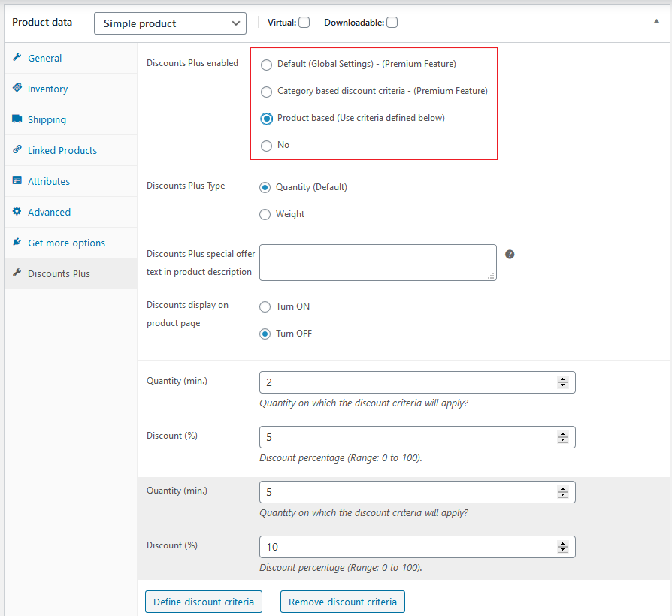Viewport: 672px width, 616px height.
Task: Open the Shipping tab
Action: (x=71, y=119)
